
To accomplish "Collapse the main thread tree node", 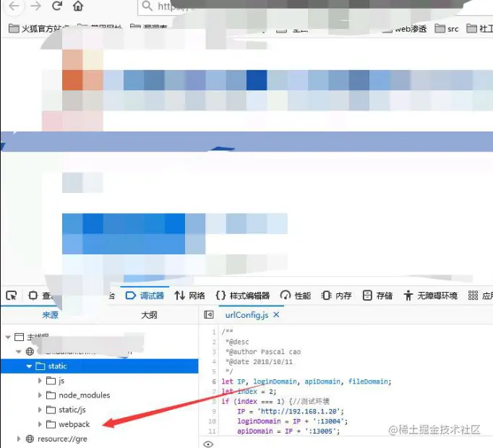I will point(8,337).
